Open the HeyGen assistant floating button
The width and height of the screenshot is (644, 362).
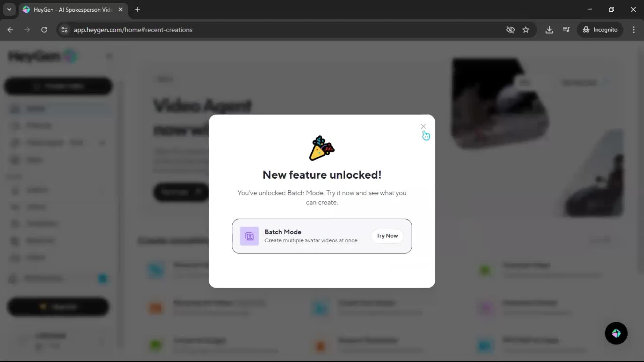click(x=616, y=333)
